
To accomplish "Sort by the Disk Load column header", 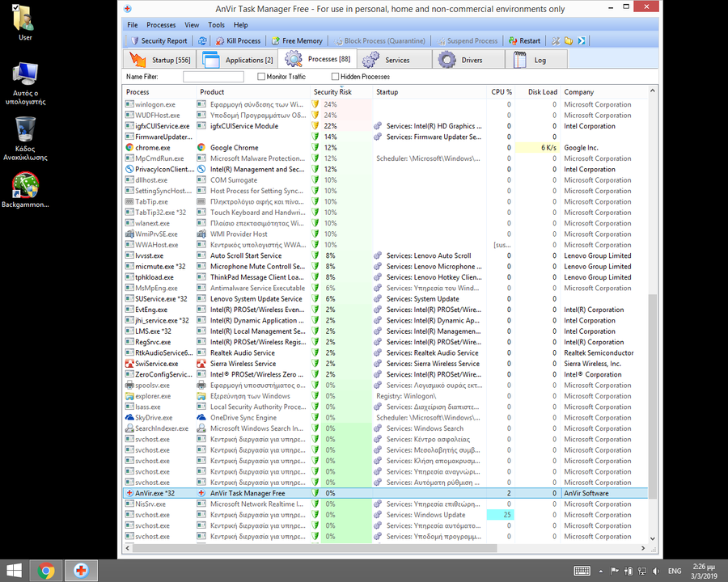I will tap(538, 92).
